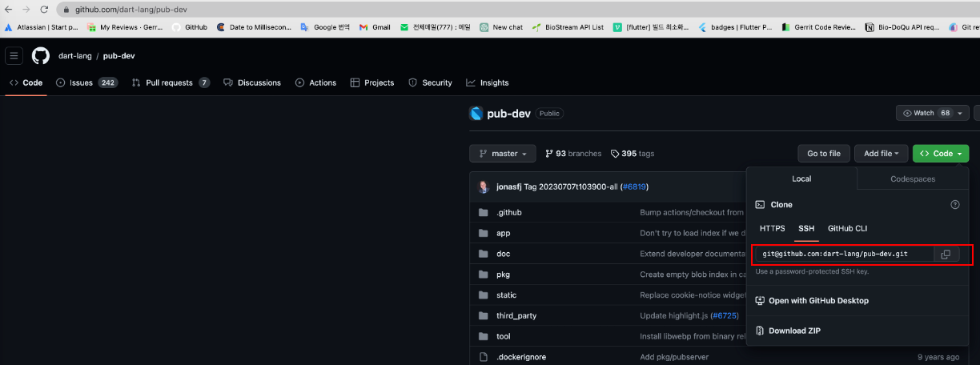Image resolution: width=980 pixels, height=365 pixels.
Task: Copy the SSH clone URL
Action: (946, 255)
